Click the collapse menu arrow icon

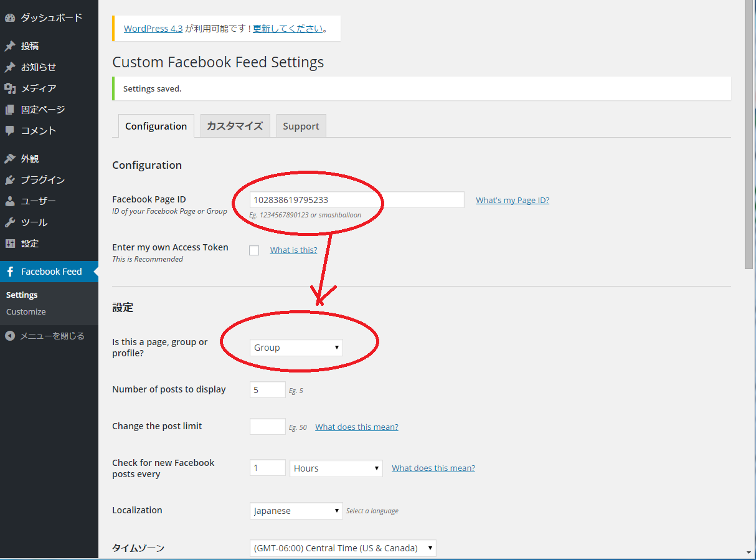tap(10, 336)
